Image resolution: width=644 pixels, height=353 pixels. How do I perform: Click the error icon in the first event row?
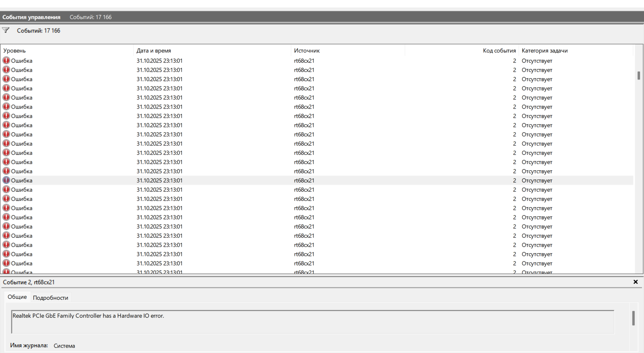tap(6, 61)
